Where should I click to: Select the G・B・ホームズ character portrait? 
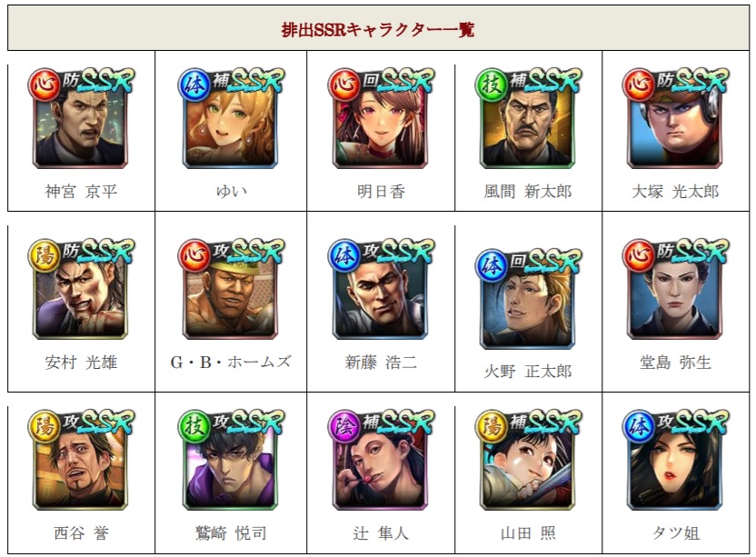[x=231, y=289]
